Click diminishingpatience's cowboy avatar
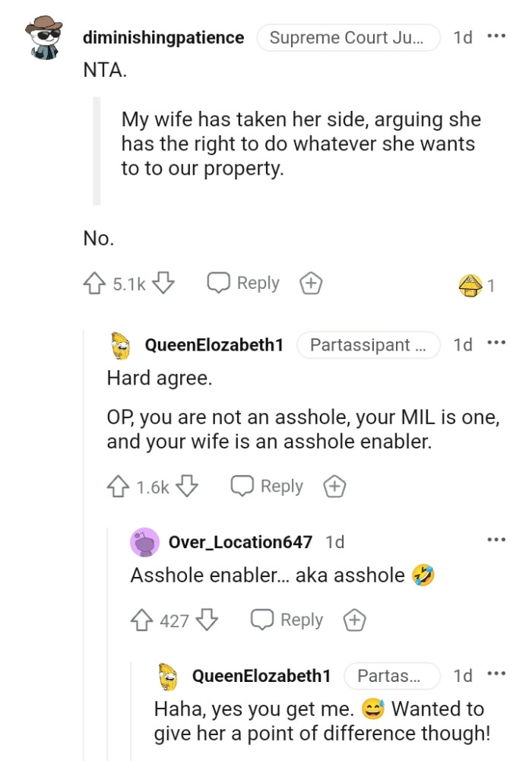Screen dimensions: 532x761 (x=43, y=36)
